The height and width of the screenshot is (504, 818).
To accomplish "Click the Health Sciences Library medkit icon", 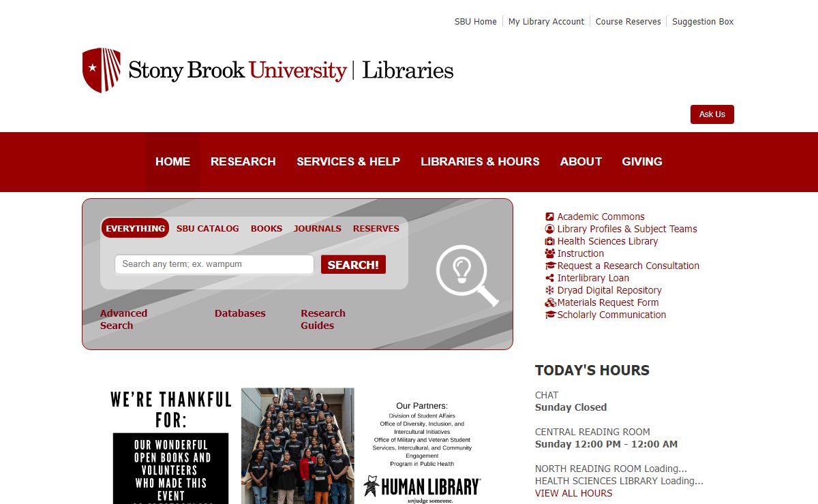I will 550,241.
